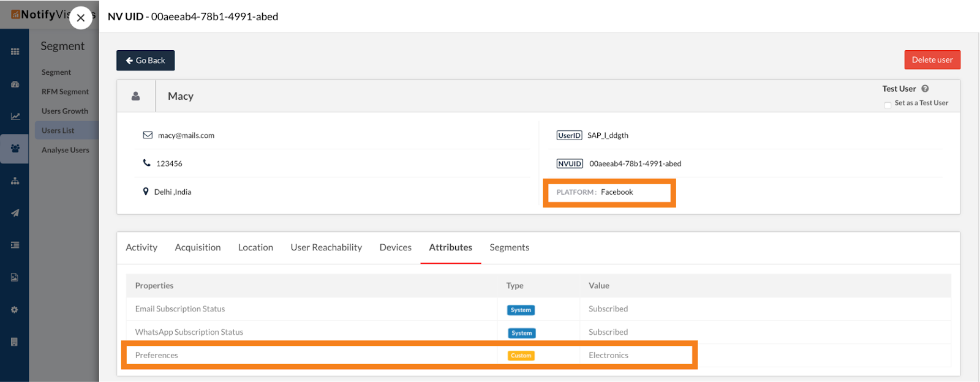Click the red Delete user button
Screen dimensions: 980x382
[x=932, y=60]
